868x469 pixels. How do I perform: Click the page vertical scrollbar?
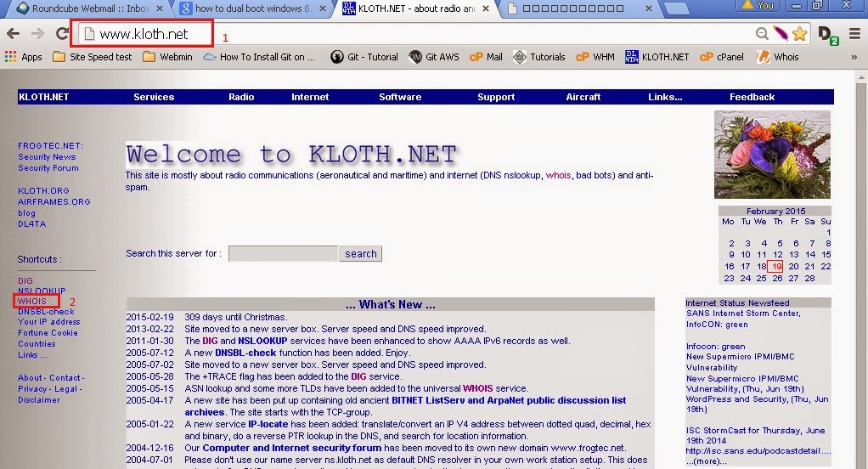861,269
